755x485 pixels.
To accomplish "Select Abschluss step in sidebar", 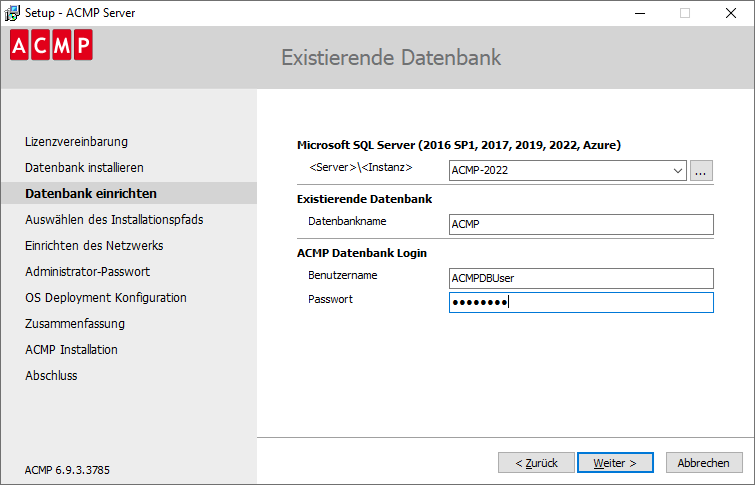I will click(x=51, y=376).
